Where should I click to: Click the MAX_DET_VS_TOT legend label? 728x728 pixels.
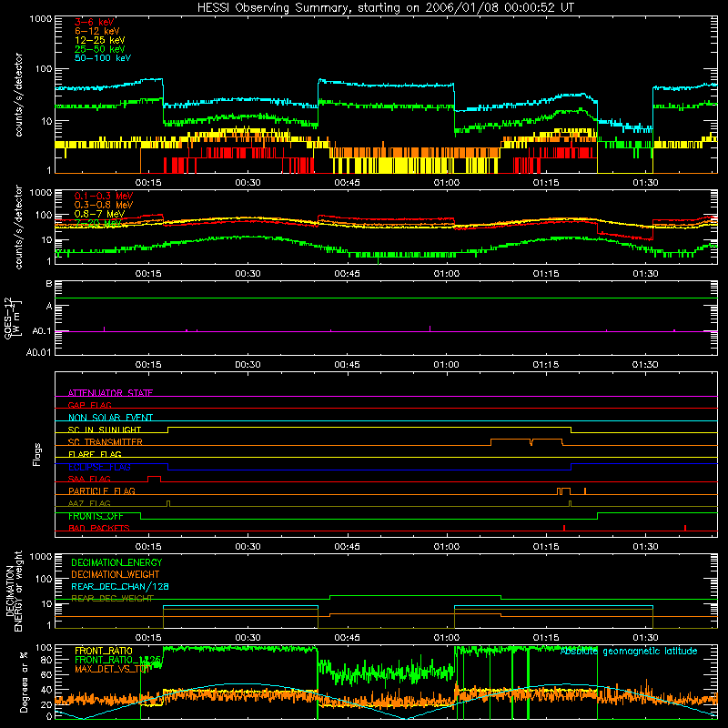click(x=112, y=669)
